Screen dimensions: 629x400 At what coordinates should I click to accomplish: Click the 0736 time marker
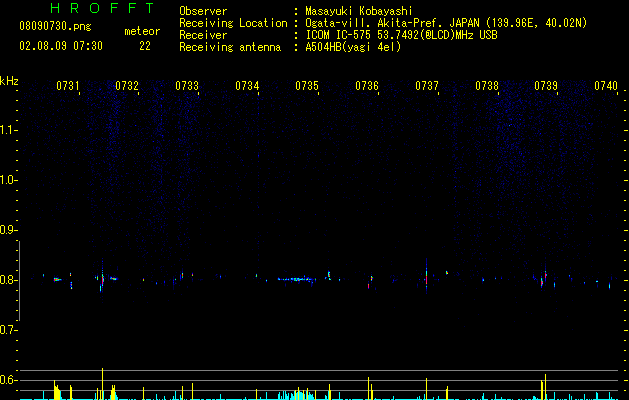(367, 86)
